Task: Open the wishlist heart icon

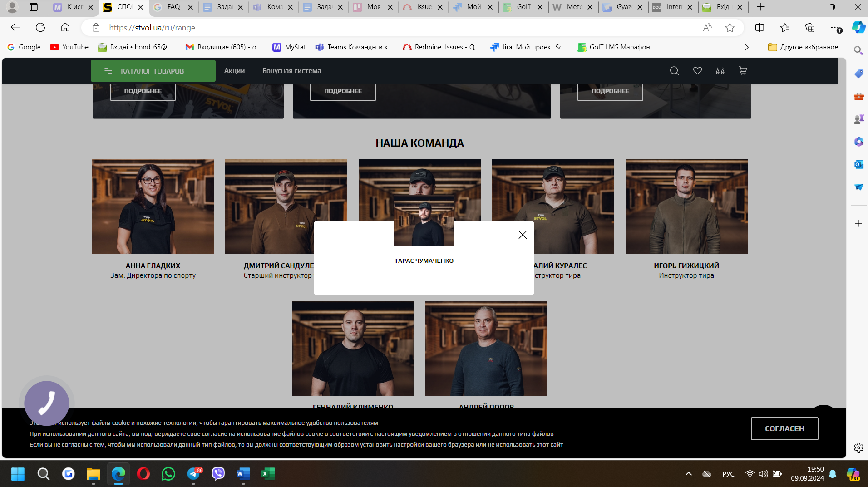Action: [x=697, y=71]
